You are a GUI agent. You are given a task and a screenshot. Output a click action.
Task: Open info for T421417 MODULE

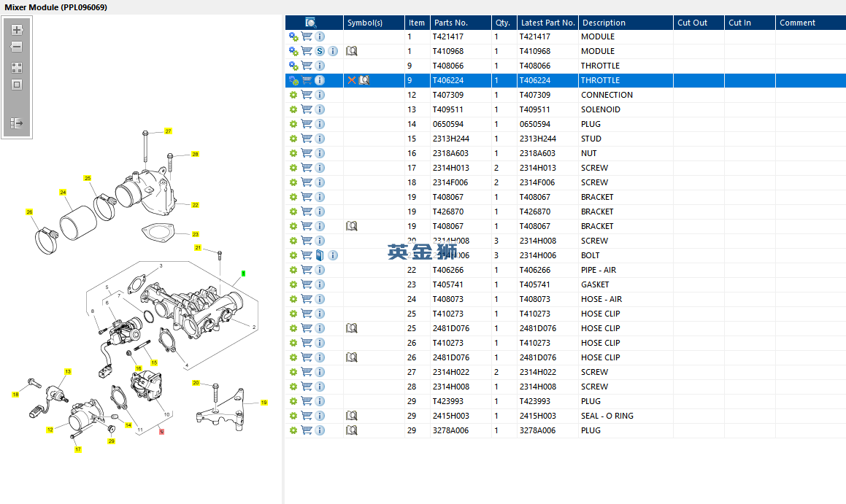coord(320,36)
